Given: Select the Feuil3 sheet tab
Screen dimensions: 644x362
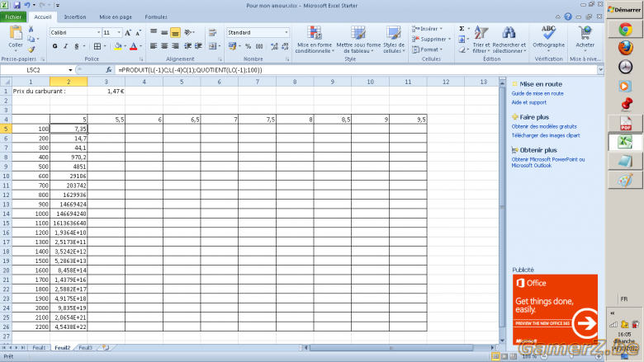Looking at the screenshot, I should 85,347.
